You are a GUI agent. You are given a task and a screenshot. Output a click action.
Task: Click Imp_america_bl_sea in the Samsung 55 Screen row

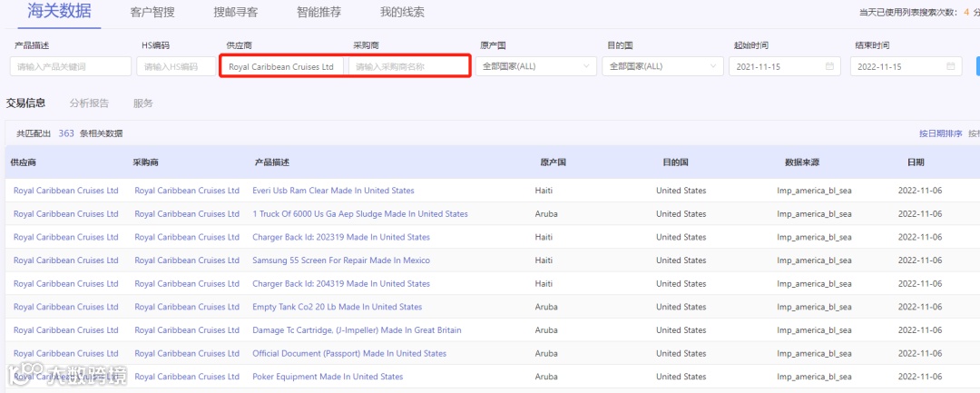[814, 260]
